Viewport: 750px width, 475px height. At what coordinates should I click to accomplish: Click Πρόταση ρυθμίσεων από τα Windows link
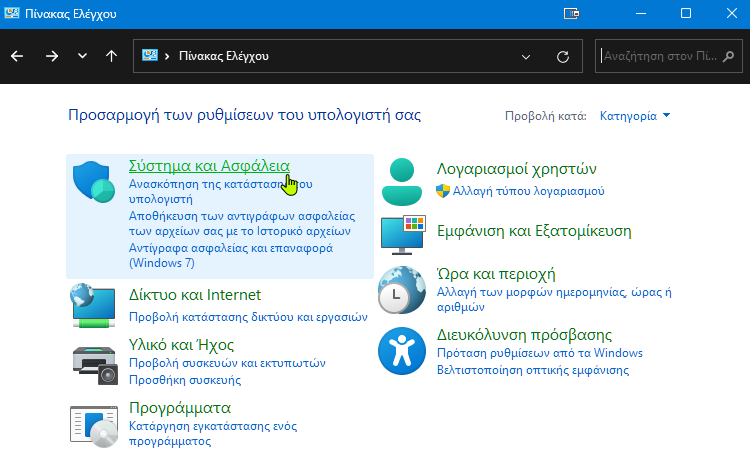tap(540, 353)
